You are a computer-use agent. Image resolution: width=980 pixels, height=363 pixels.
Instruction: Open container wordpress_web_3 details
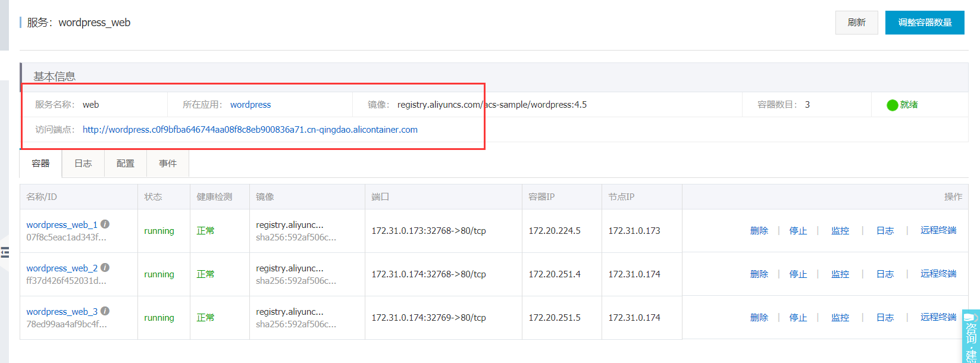(62, 312)
